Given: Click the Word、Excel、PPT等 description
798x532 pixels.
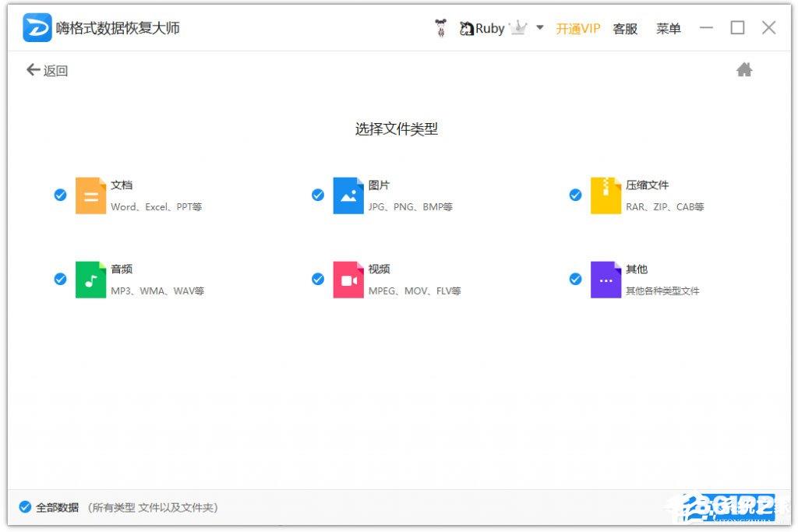Looking at the screenshot, I should [156, 207].
